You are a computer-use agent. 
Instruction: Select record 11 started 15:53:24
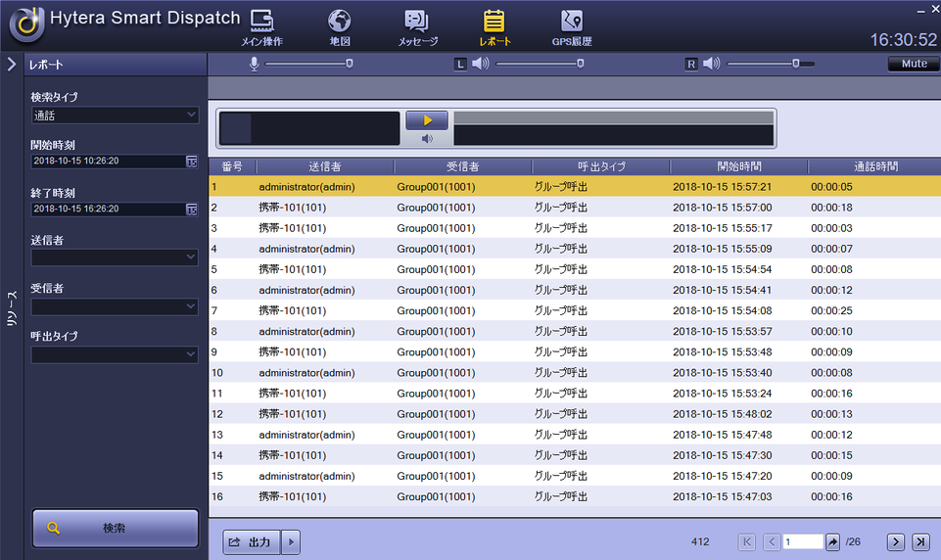tap(575, 394)
